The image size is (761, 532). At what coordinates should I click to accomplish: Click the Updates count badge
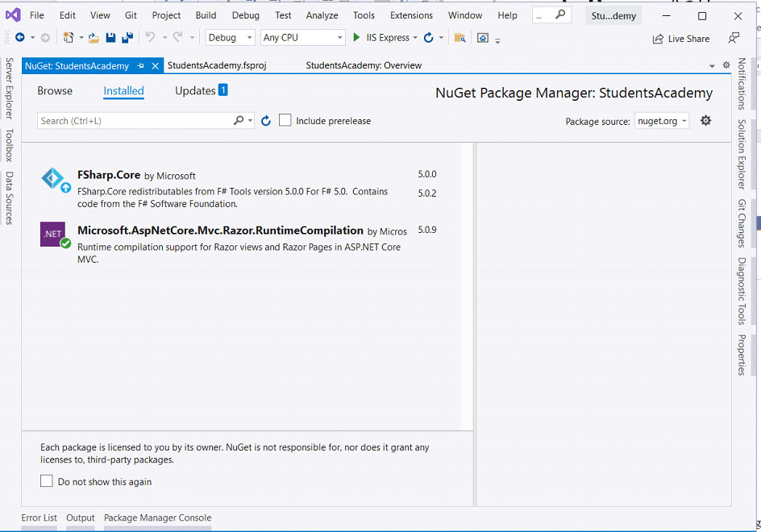click(x=222, y=90)
